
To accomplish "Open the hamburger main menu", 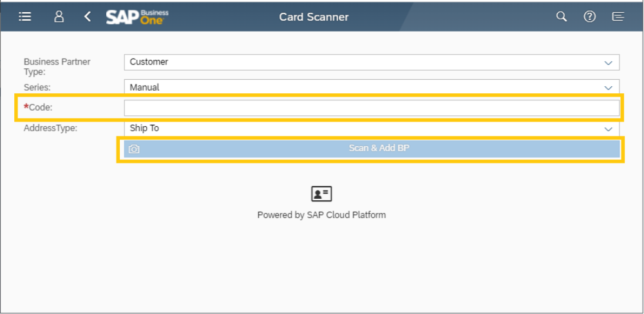I will tap(25, 17).
